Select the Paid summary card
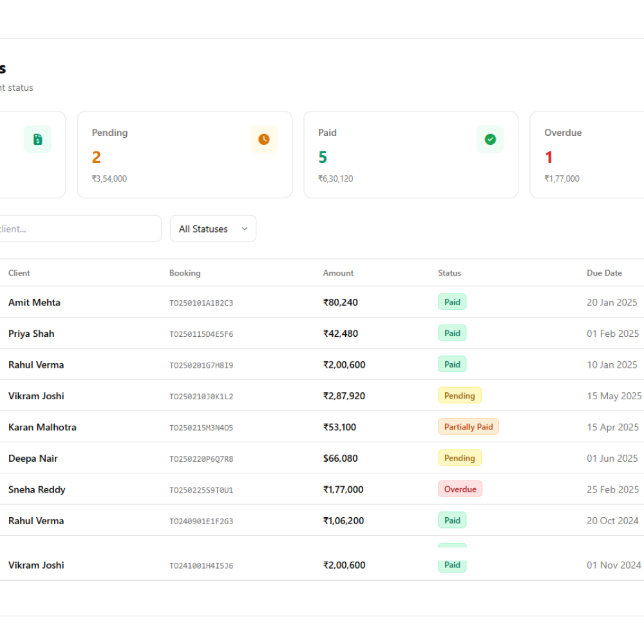 (411, 155)
